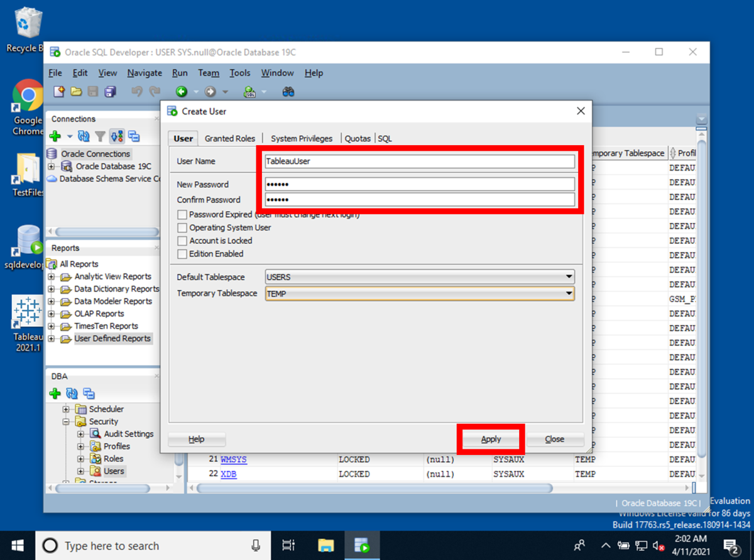The width and height of the screenshot is (754, 560).
Task: Open the Navigate menu
Action: pyautogui.click(x=145, y=73)
